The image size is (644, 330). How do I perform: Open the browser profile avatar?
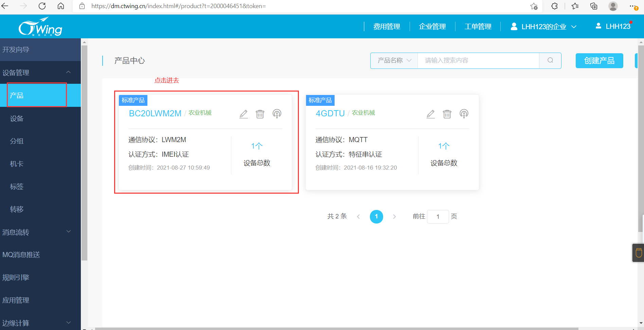coord(613,6)
